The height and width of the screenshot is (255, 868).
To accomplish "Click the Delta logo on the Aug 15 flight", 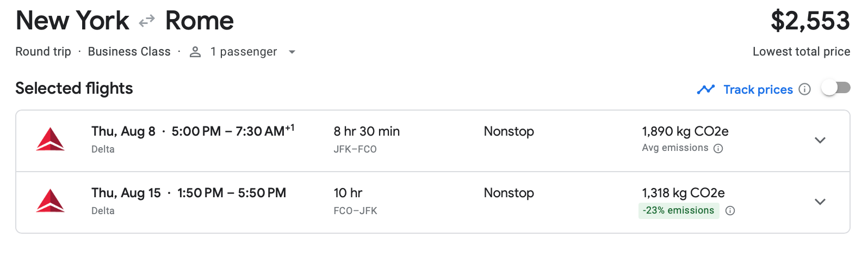I will click(x=50, y=201).
